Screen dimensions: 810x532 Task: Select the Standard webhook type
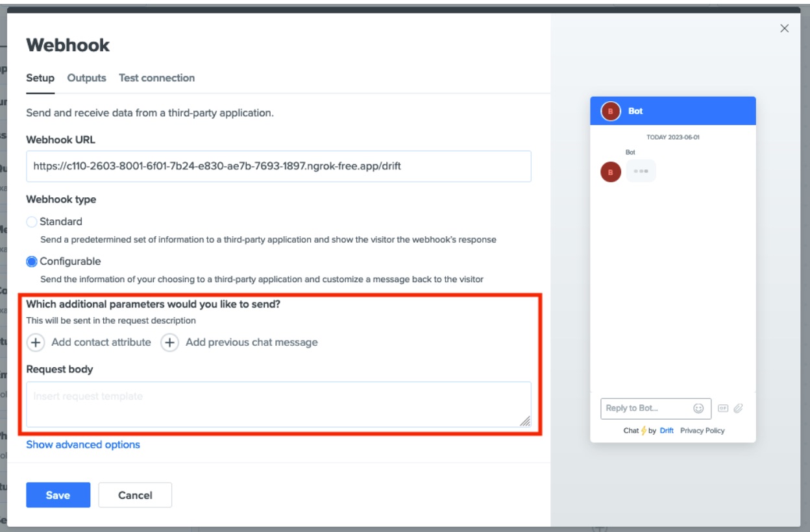click(32, 222)
